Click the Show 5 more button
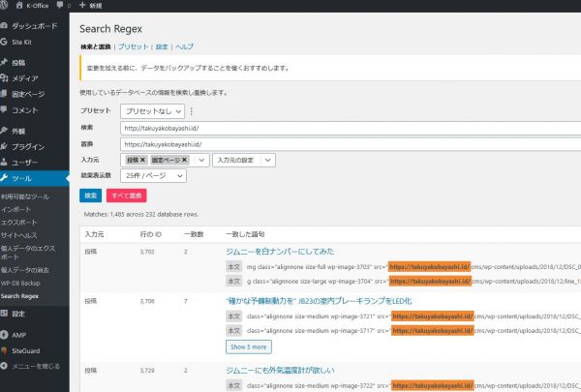 click(251, 346)
